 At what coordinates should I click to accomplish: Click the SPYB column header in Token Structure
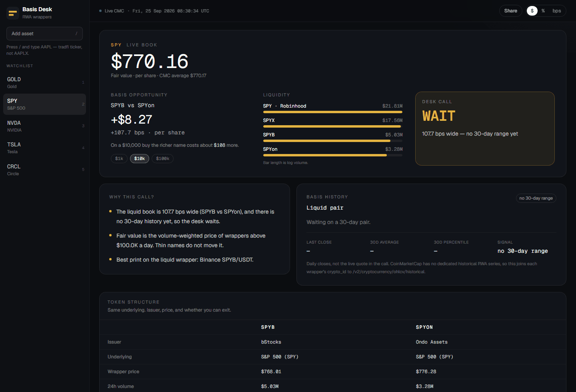pyautogui.click(x=268, y=327)
